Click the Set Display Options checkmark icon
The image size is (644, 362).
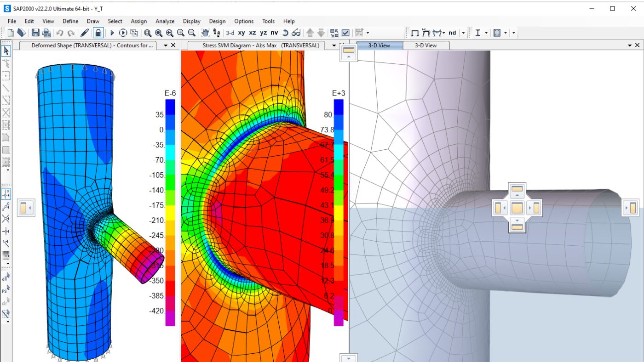pyautogui.click(x=345, y=33)
